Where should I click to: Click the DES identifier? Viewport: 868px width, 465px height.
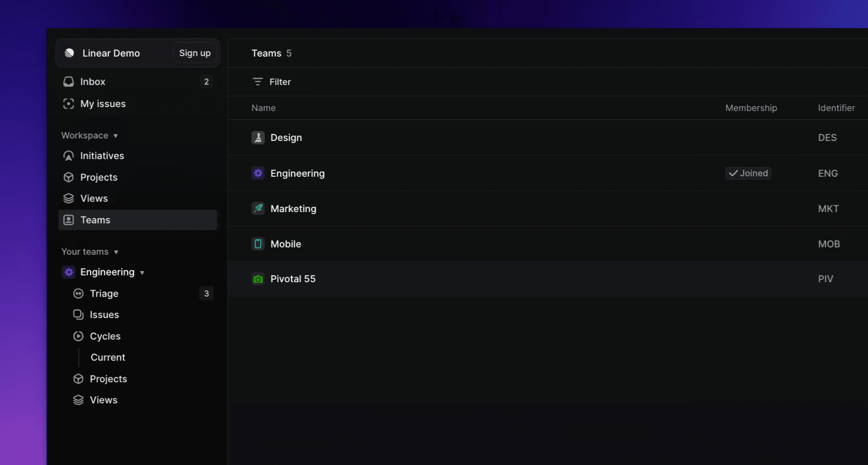827,138
